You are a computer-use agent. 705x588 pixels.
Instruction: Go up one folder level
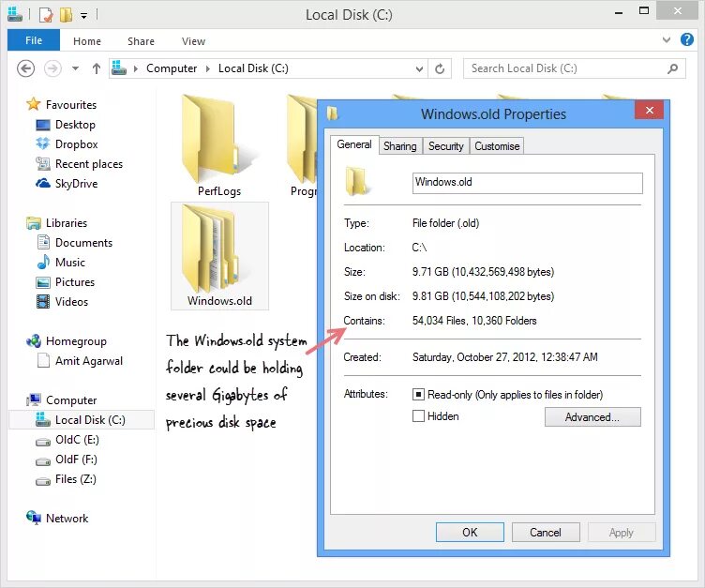click(97, 68)
